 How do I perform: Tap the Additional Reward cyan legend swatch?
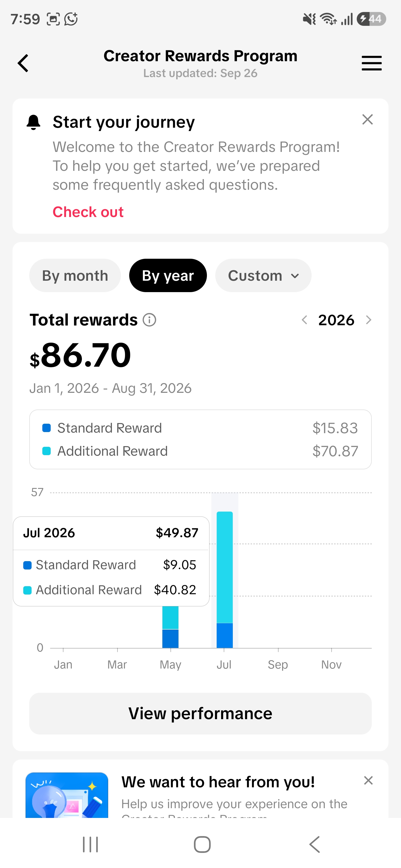[47, 451]
